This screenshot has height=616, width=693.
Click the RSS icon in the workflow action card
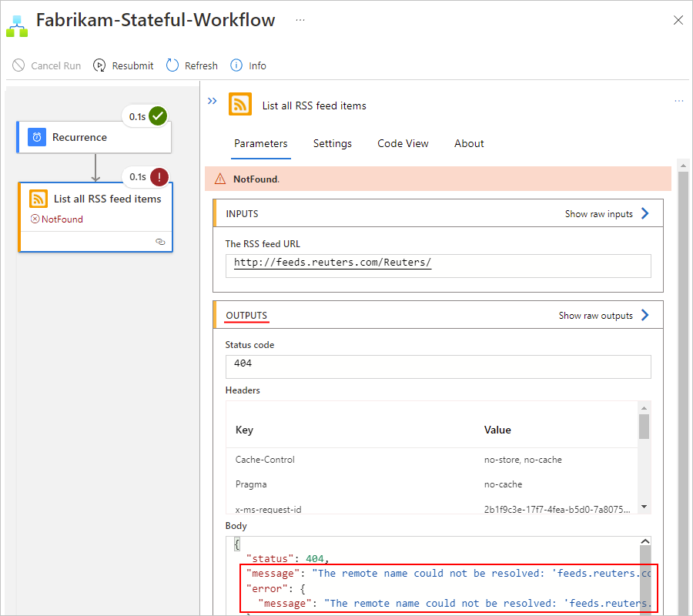(38, 199)
